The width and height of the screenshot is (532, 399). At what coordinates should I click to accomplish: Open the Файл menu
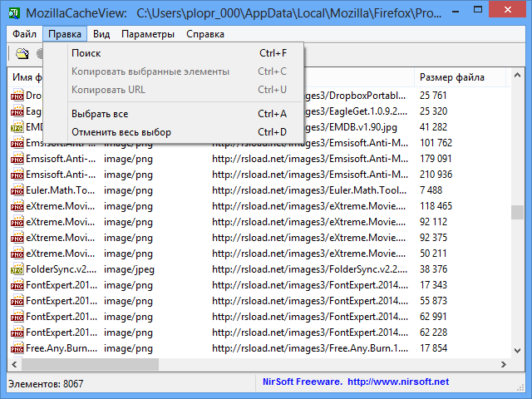(x=24, y=34)
